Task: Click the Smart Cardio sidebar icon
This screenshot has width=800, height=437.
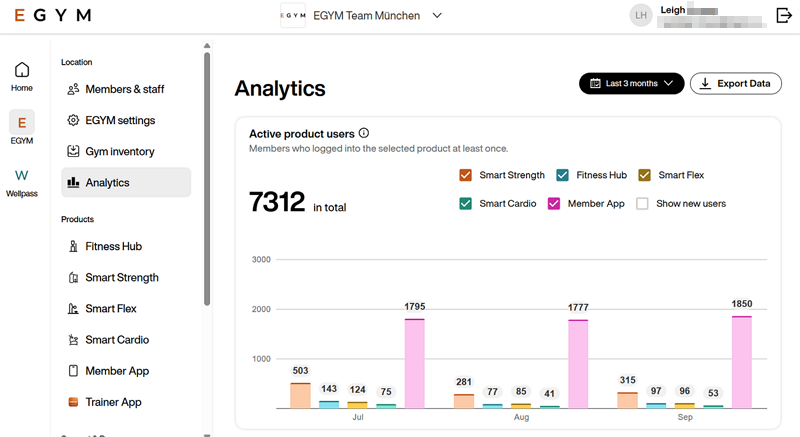Action: tap(73, 340)
